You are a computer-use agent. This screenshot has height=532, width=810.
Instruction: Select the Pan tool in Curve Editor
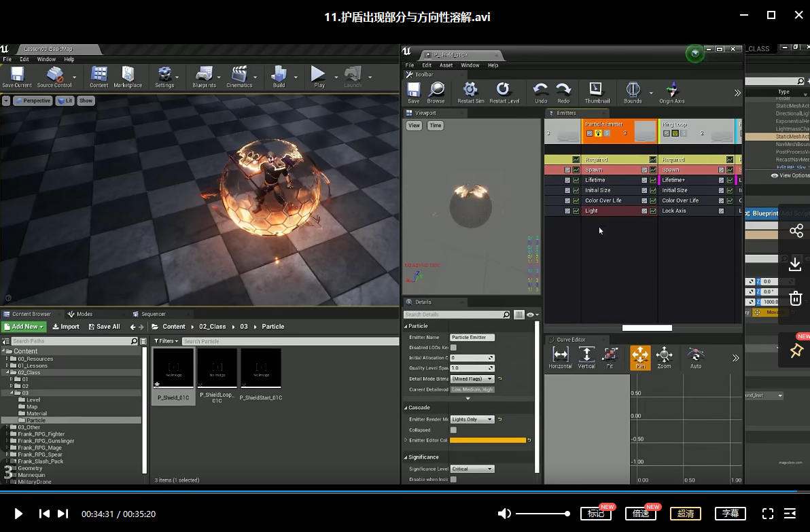click(x=640, y=355)
